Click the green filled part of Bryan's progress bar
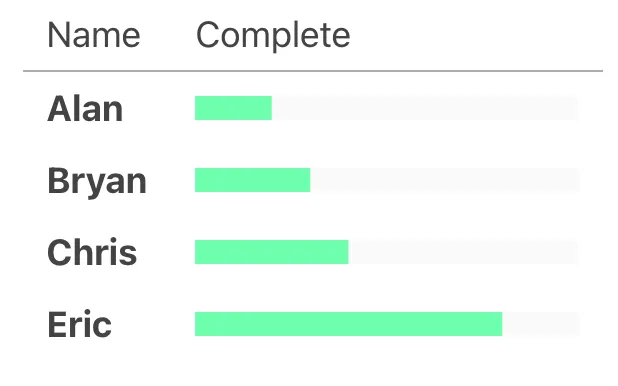The height and width of the screenshot is (386, 618). pyautogui.click(x=253, y=180)
